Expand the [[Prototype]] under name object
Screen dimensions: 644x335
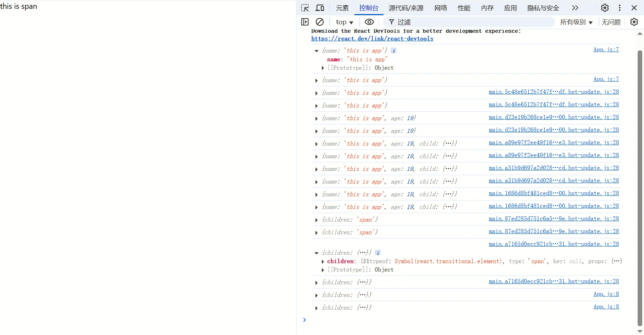pos(323,68)
